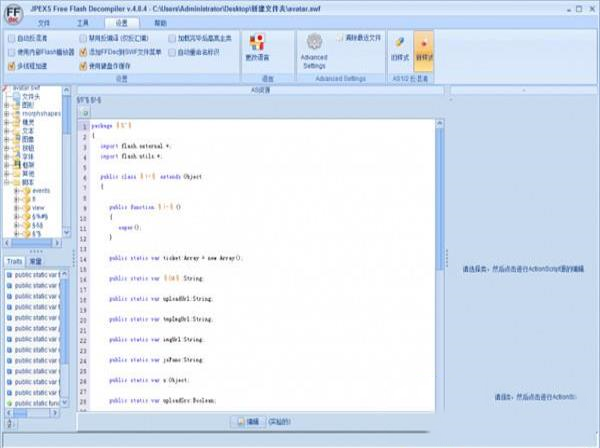Click the small icon button below Traits list
Image resolution: width=600 pixels, height=448 pixels.
click(10, 424)
